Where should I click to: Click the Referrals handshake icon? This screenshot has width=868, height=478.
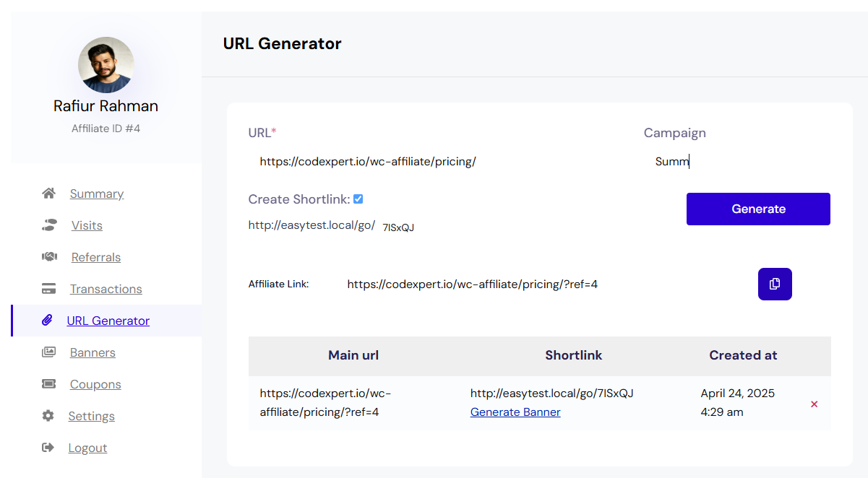pos(48,257)
